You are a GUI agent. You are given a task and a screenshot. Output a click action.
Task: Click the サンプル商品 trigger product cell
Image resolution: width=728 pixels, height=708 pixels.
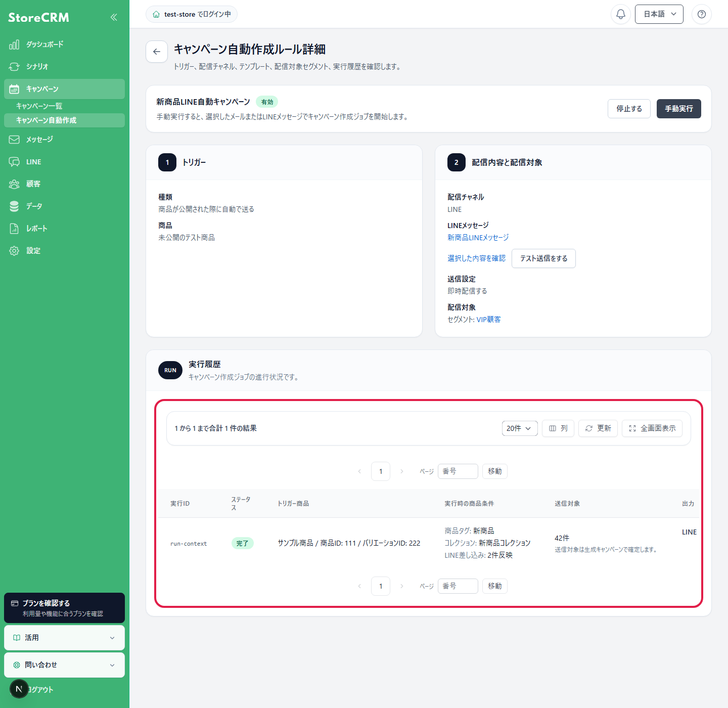(349, 543)
